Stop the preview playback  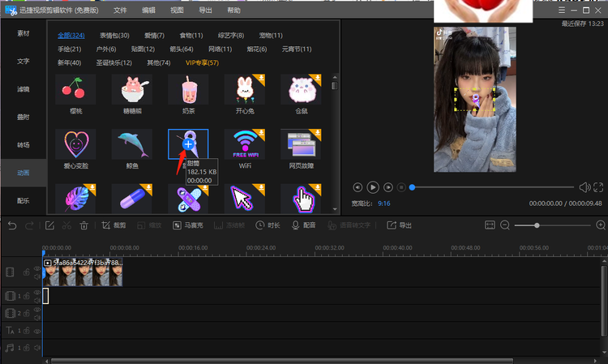(x=401, y=187)
